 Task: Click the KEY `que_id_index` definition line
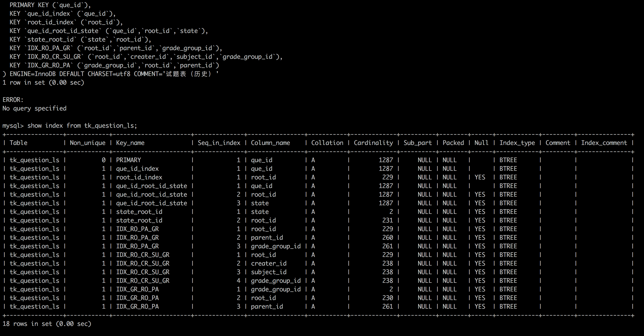pyautogui.click(x=63, y=14)
